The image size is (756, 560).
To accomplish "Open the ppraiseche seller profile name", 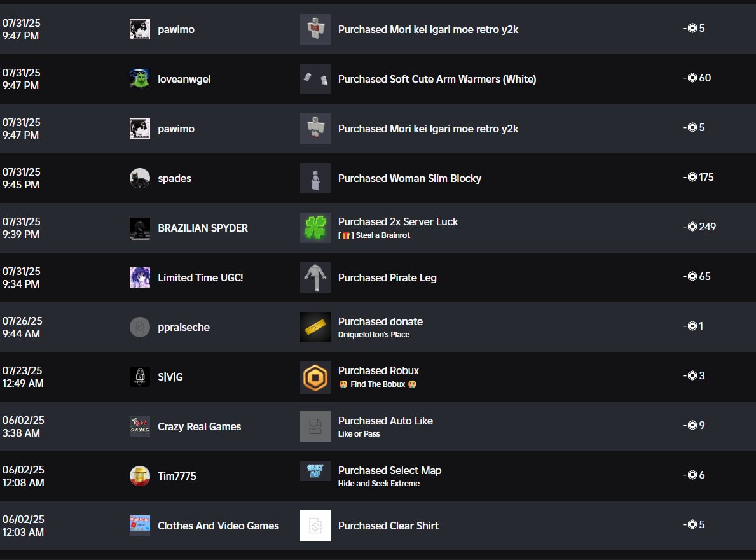I will (184, 328).
